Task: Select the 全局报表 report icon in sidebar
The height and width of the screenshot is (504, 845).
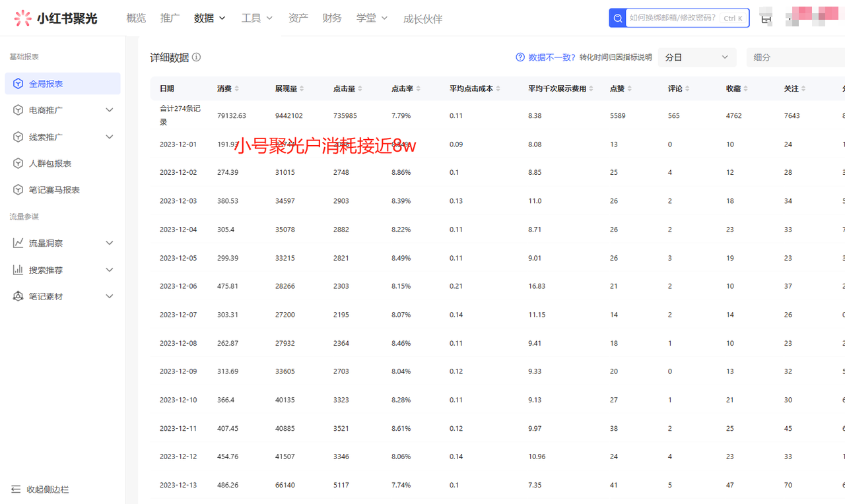Action: click(18, 83)
